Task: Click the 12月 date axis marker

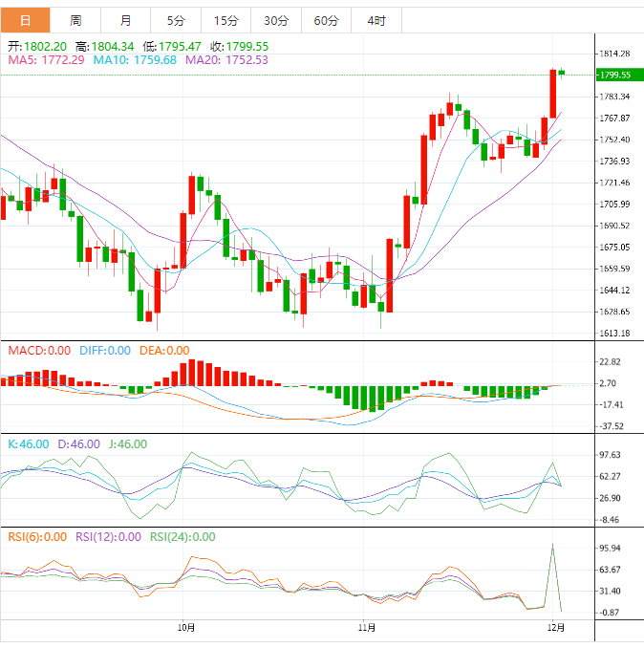Action: [556, 628]
